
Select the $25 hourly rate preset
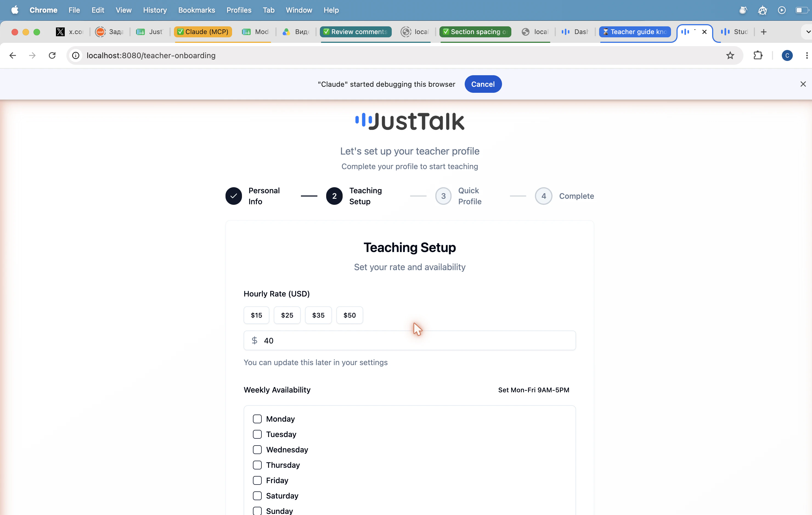(x=287, y=315)
